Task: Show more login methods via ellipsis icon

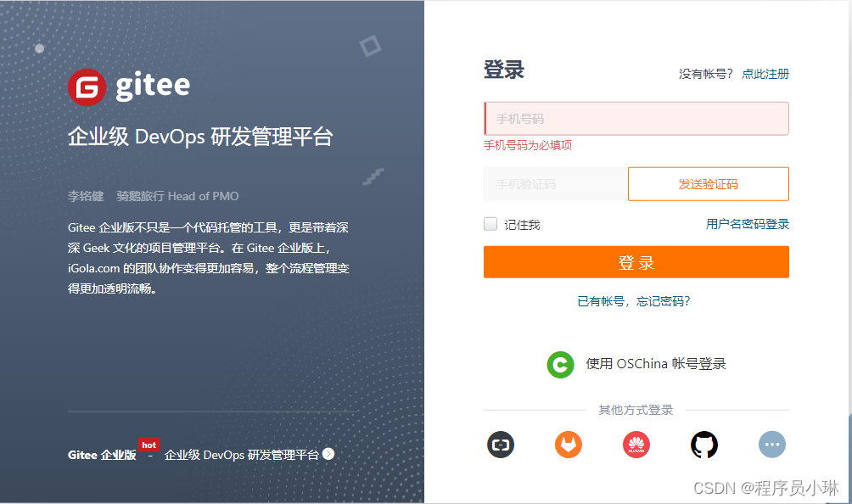Action: coord(772,445)
